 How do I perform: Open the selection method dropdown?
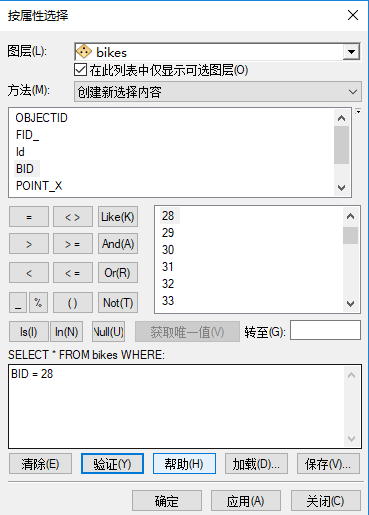[218, 92]
